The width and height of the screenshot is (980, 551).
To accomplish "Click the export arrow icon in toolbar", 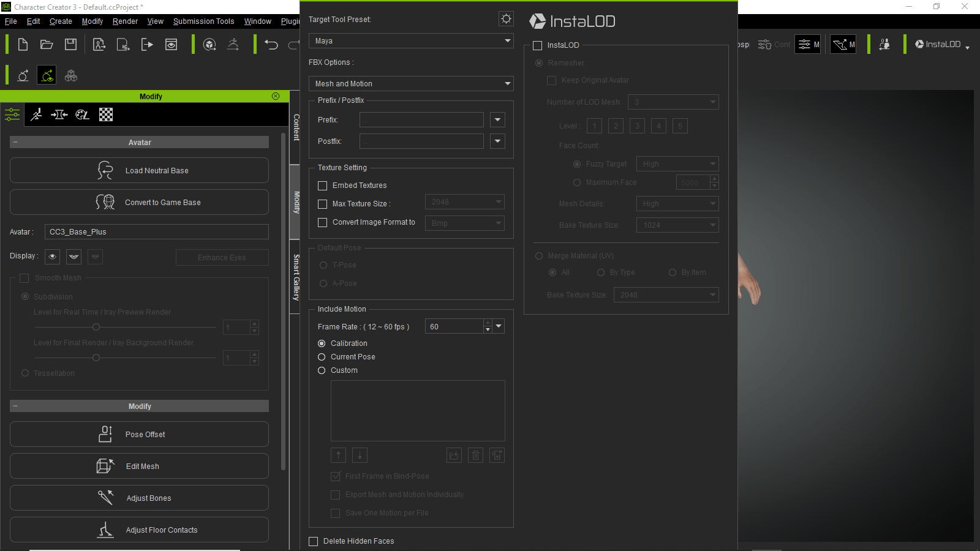I will pyautogui.click(x=147, y=45).
